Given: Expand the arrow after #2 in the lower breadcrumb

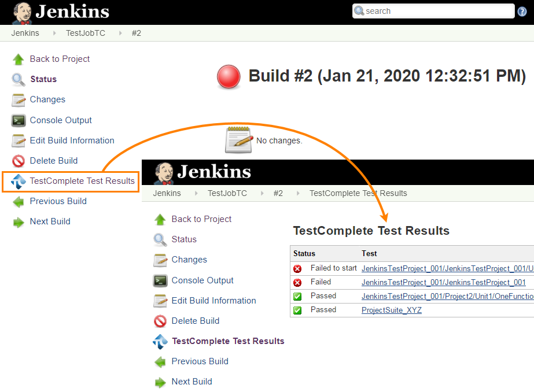Looking at the screenshot, I should tap(298, 193).
